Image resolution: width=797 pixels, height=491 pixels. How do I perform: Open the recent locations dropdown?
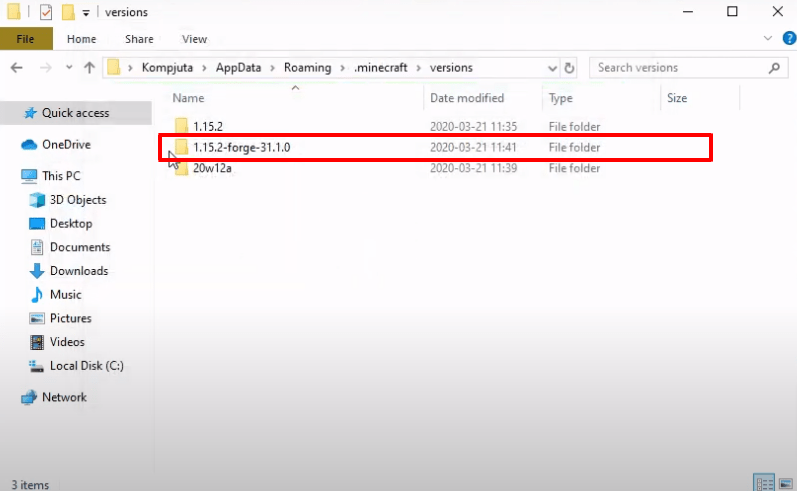[69, 68]
